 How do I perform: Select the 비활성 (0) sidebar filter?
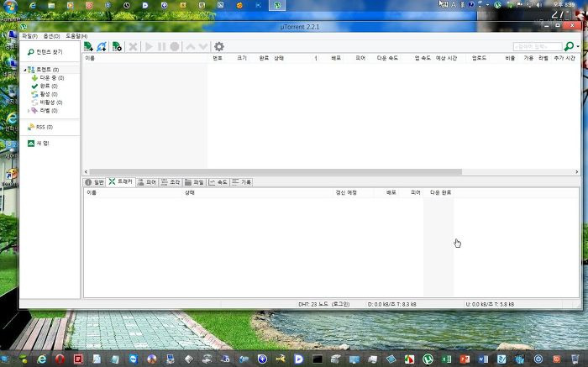pyautogui.click(x=47, y=102)
